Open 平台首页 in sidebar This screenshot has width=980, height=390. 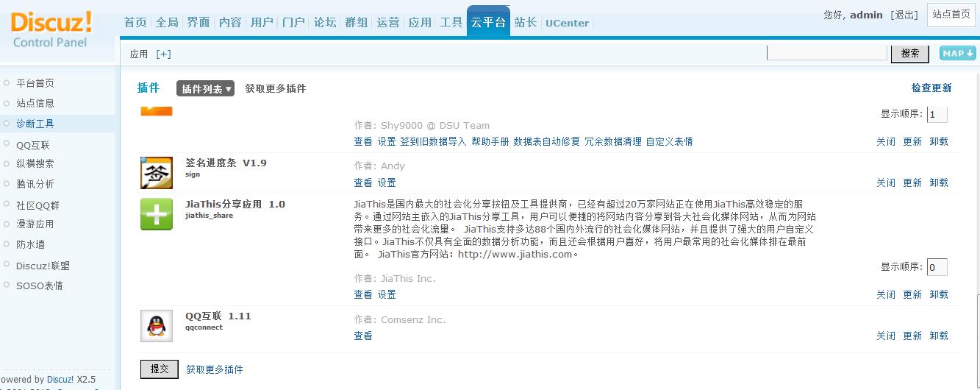coord(35,83)
